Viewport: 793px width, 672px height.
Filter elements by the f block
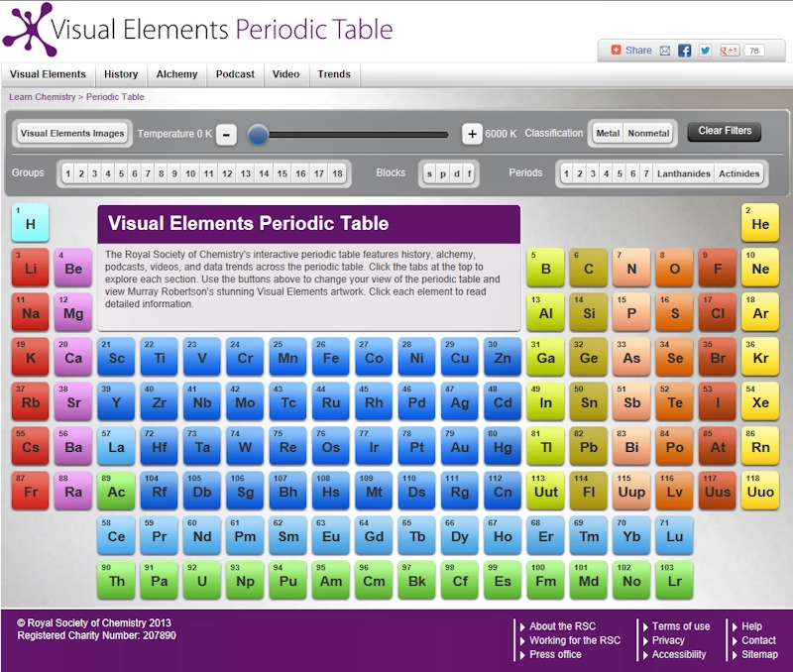tap(469, 173)
